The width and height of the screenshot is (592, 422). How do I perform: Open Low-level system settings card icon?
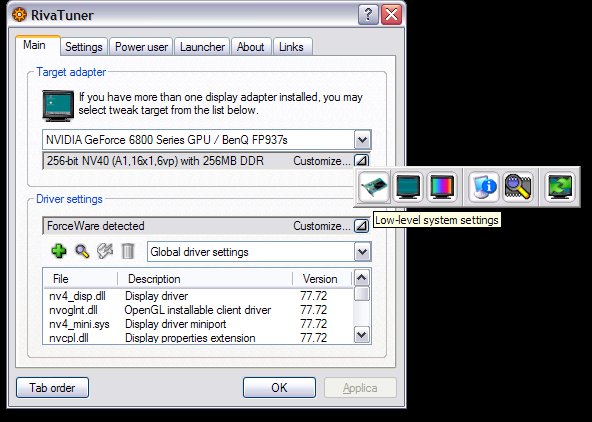coord(374,186)
